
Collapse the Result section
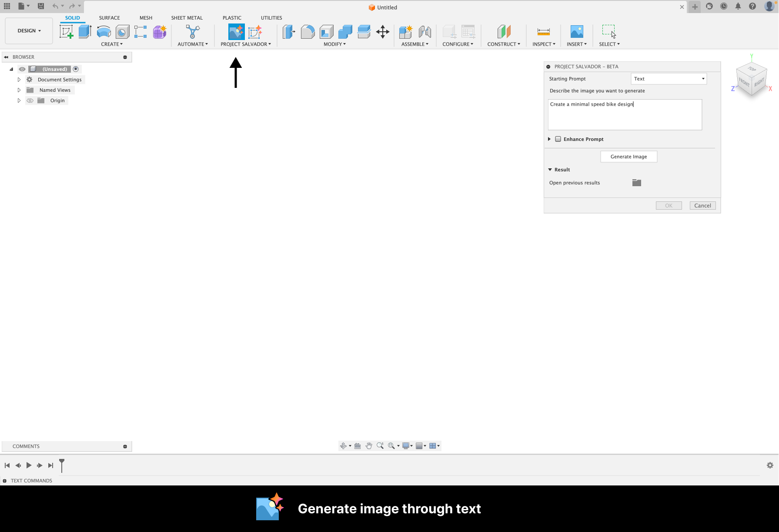[x=550, y=170]
